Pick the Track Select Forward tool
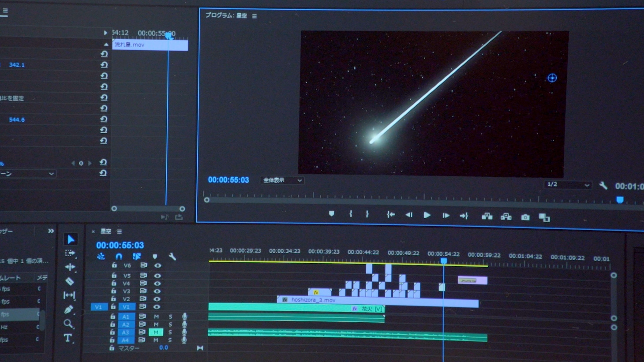This screenshot has height=362, width=644. coord(70,253)
